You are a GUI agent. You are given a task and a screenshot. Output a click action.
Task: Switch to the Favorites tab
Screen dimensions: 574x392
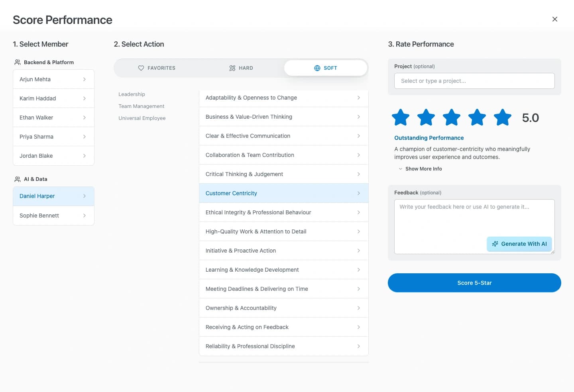(x=157, y=68)
